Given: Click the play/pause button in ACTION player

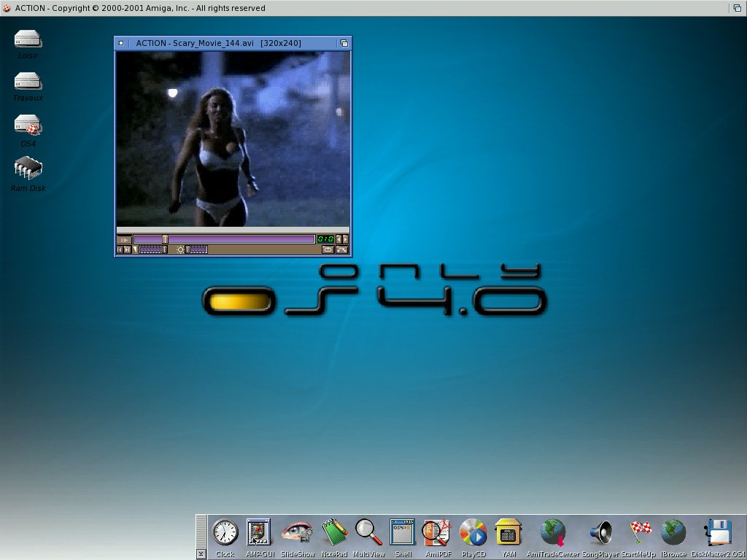Looking at the screenshot, I should pos(124,239).
